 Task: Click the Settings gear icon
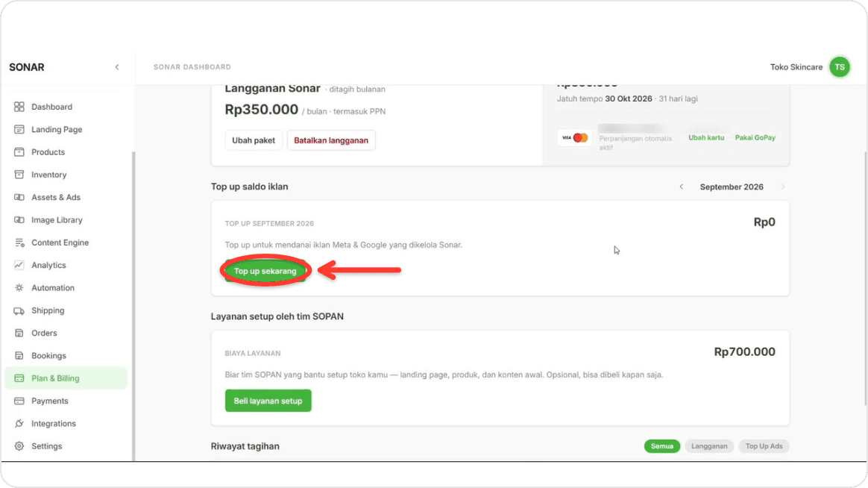click(19, 446)
